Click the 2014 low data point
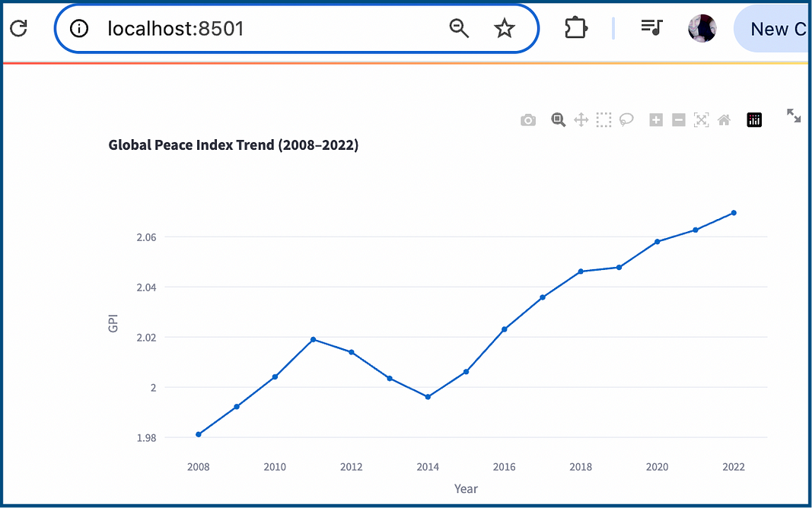Image resolution: width=812 pixels, height=508 pixels. (x=428, y=397)
